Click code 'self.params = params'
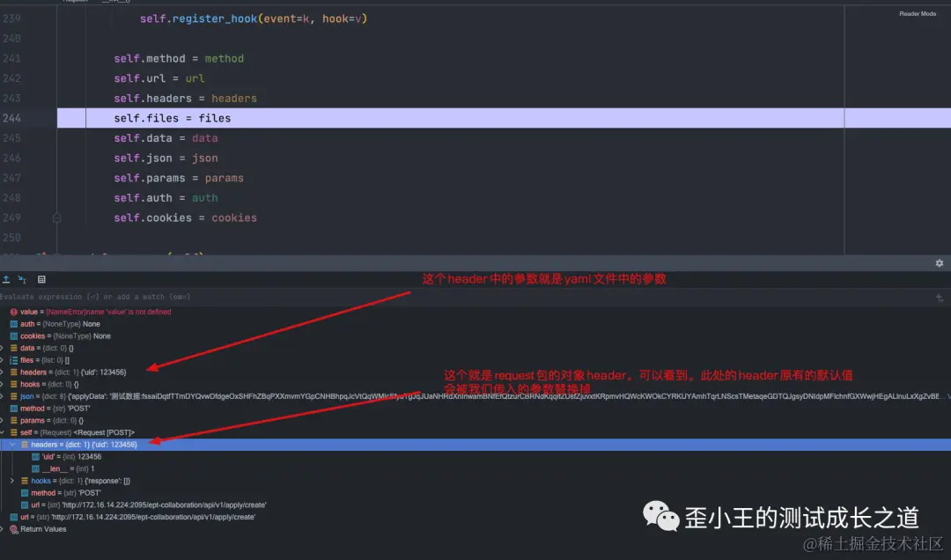Viewport: 951px width, 560px height. pyautogui.click(x=179, y=178)
